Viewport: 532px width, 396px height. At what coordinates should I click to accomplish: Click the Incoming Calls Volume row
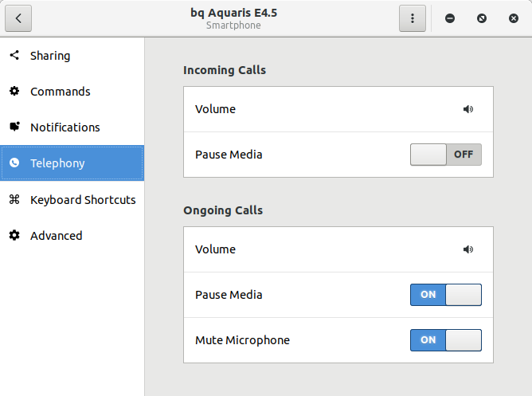click(x=319, y=109)
